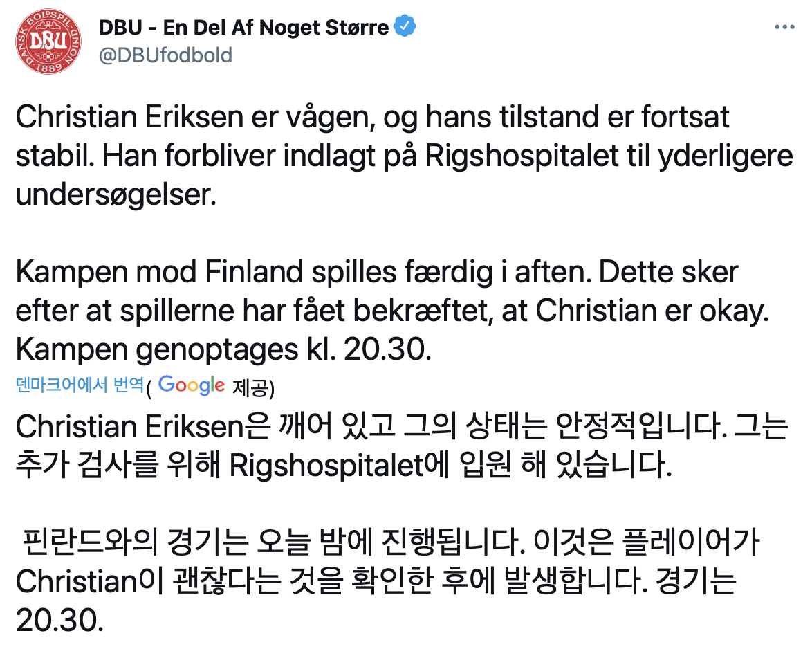The image size is (812, 649).
Task: Click the blue verified badge
Action: 405,26
